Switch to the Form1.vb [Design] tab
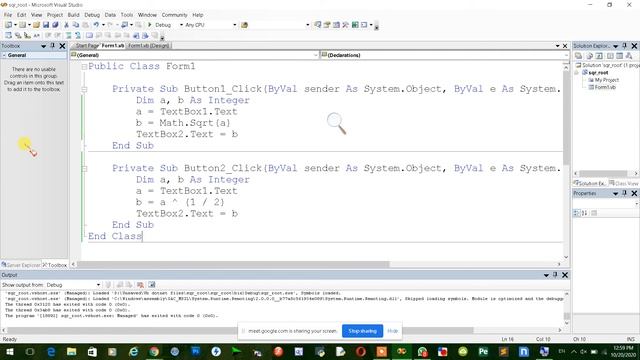This screenshot has width=640, height=360. coord(148,46)
